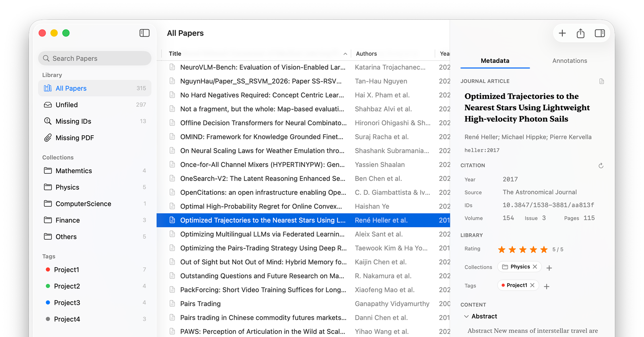Click the document icon beside Journal Article

tap(602, 81)
